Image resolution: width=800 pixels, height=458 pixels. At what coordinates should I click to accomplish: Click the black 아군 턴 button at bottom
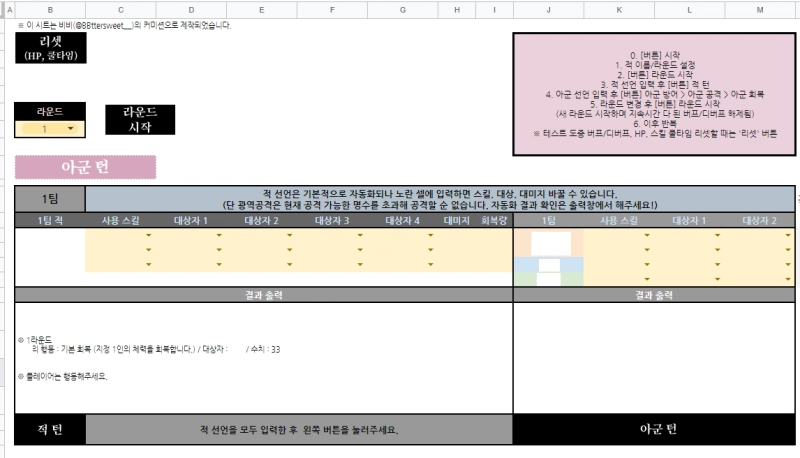[x=655, y=429]
